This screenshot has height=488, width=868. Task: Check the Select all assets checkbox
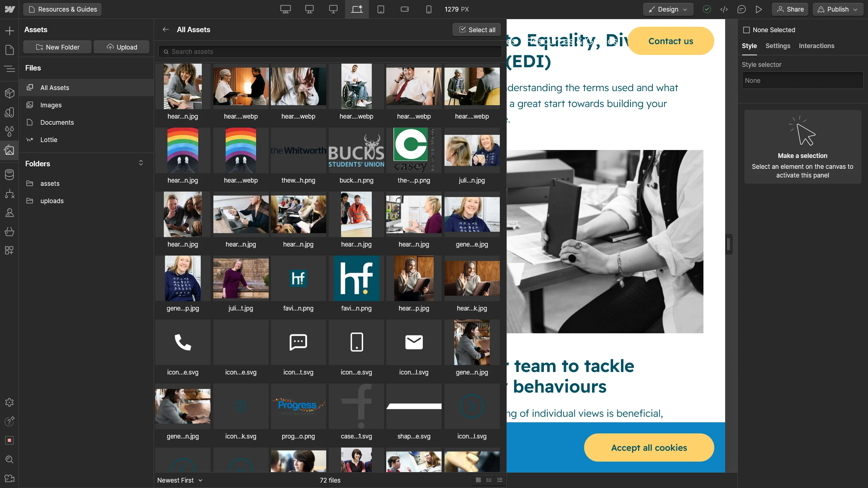[462, 30]
